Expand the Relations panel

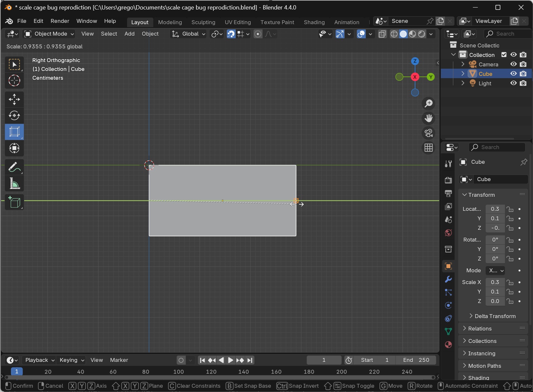[x=493, y=329]
